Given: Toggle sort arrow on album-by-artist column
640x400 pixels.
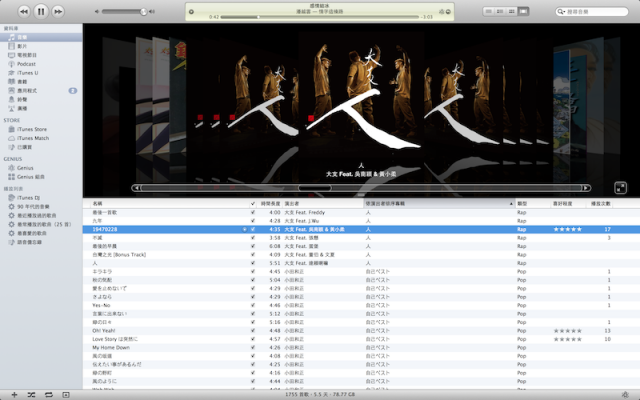Looking at the screenshot, I should click(x=511, y=204).
